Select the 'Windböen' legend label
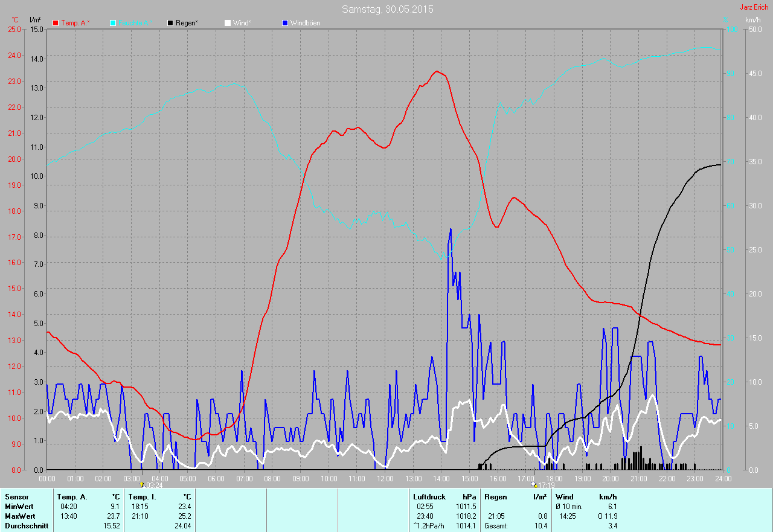Viewport: 773px width, 532px height. tap(306, 23)
